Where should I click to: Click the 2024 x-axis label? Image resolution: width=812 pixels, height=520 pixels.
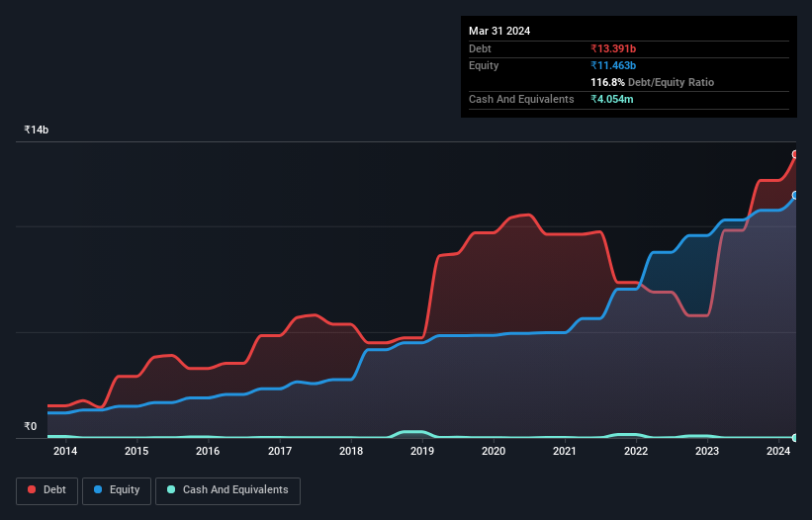tap(778, 451)
